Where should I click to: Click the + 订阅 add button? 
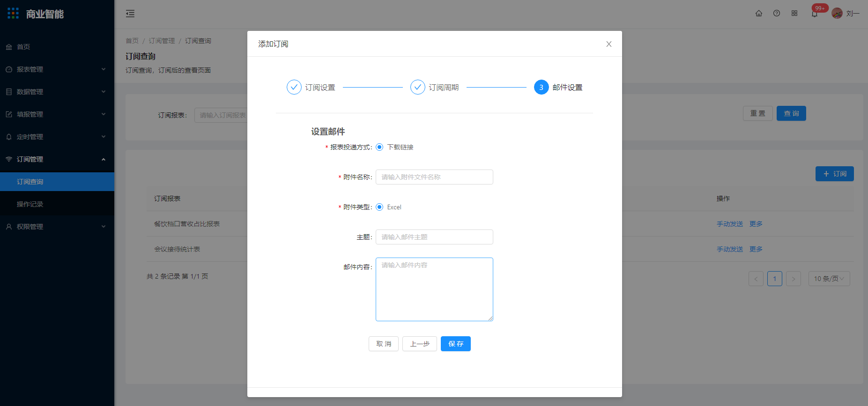[835, 174]
